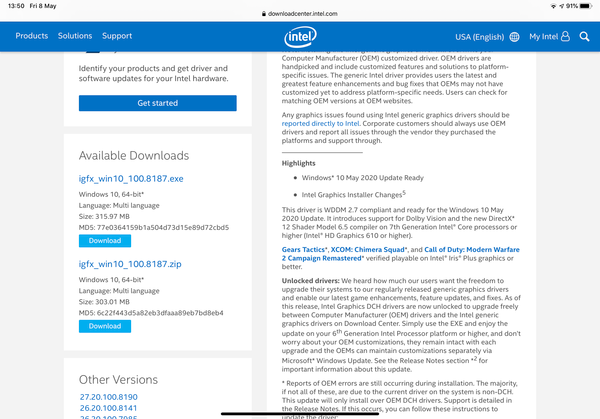The width and height of the screenshot is (600, 419).
Task: Open the search magnifier icon
Action: click(584, 36)
